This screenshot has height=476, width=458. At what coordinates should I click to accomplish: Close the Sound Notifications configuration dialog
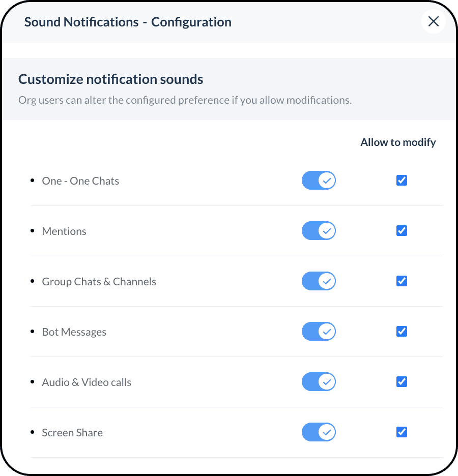(433, 21)
